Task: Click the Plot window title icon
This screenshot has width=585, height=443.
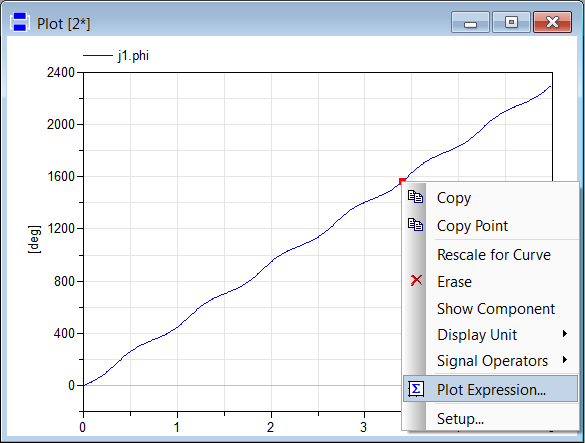Action: pos(19,22)
